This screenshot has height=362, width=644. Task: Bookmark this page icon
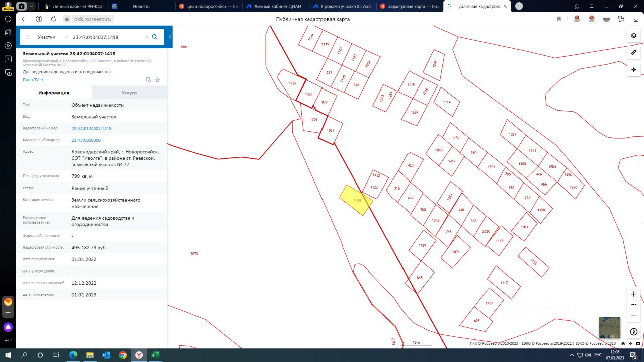coord(559,19)
